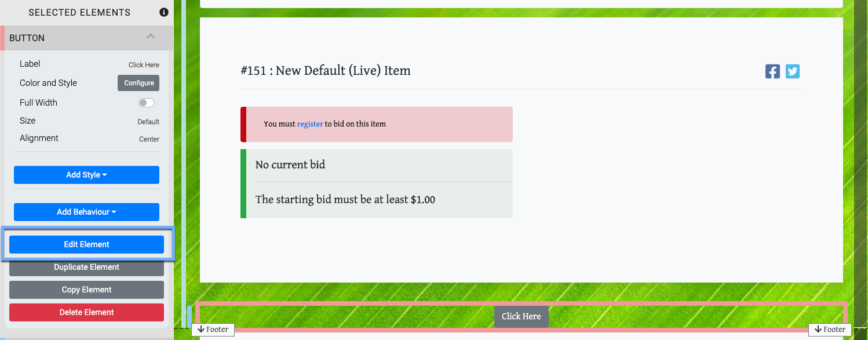Screen dimensions: 868x340
Task: Share item on Twitter
Action: [793, 71]
